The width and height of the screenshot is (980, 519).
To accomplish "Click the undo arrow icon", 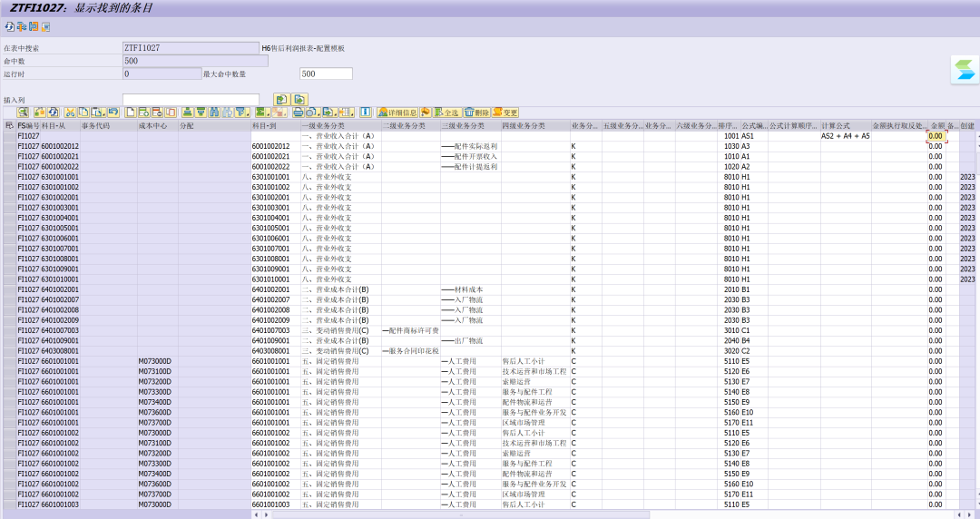I will (113, 113).
